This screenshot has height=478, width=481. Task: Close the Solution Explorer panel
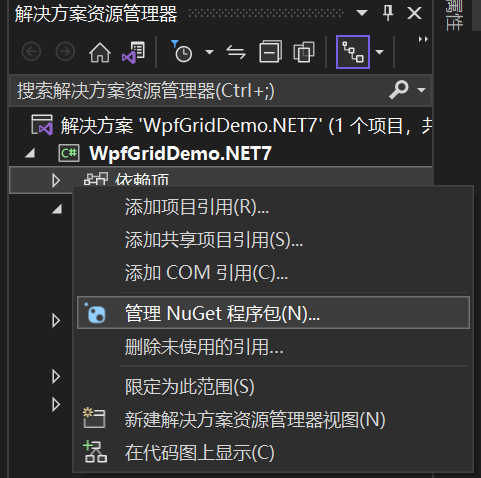414,13
